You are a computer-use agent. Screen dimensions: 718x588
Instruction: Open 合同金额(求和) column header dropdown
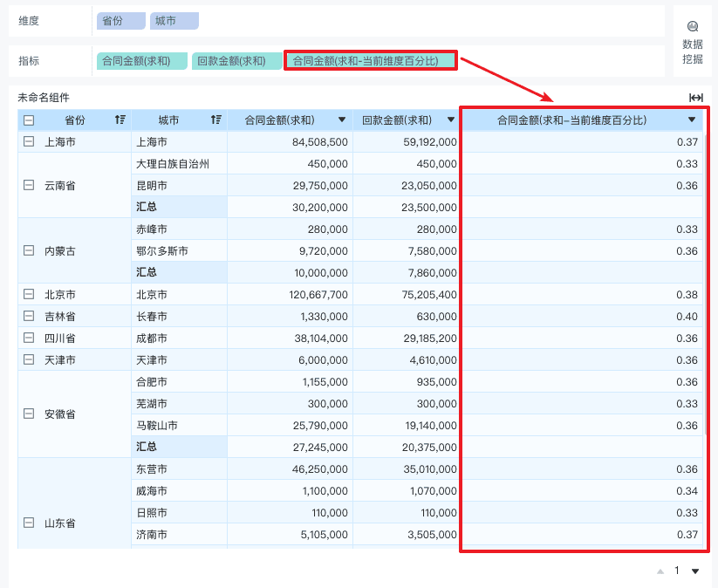(x=342, y=120)
